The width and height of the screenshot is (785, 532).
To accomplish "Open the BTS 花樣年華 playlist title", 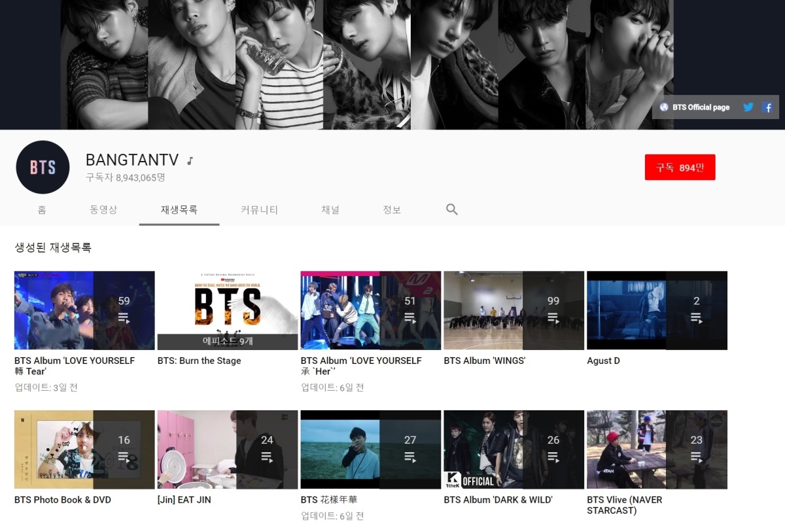I will (329, 500).
